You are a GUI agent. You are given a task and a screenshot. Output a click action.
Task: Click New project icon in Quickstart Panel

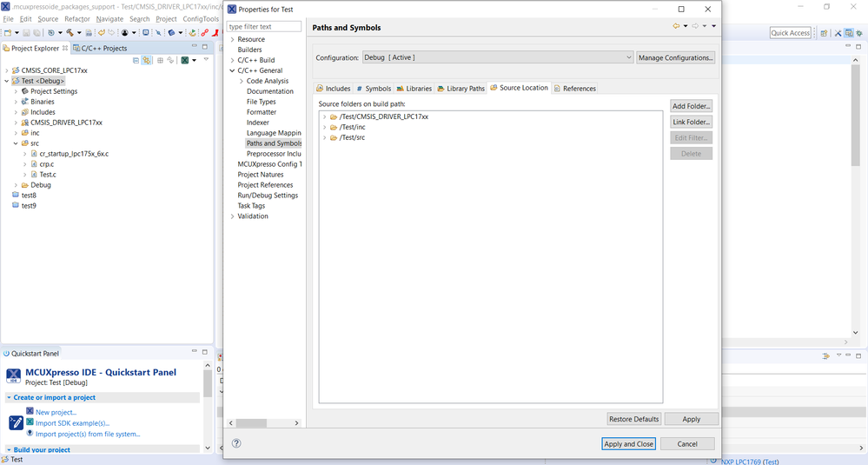[x=30, y=411]
